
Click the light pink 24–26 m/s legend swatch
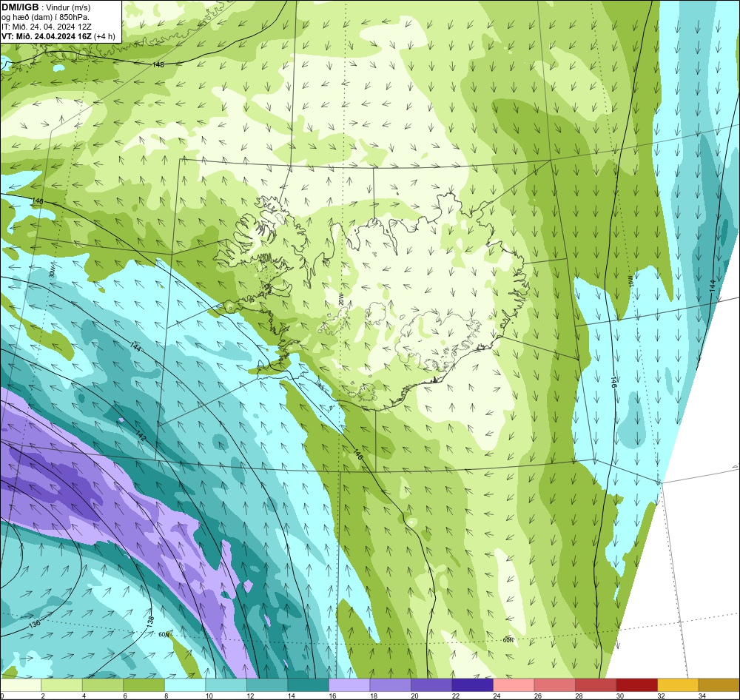click(514, 684)
